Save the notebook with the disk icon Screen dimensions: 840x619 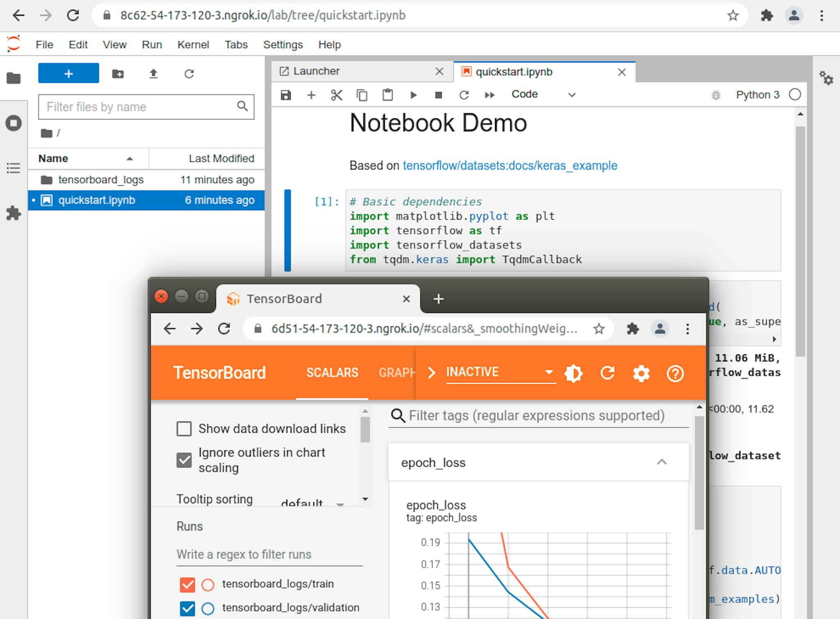pyautogui.click(x=286, y=95)
